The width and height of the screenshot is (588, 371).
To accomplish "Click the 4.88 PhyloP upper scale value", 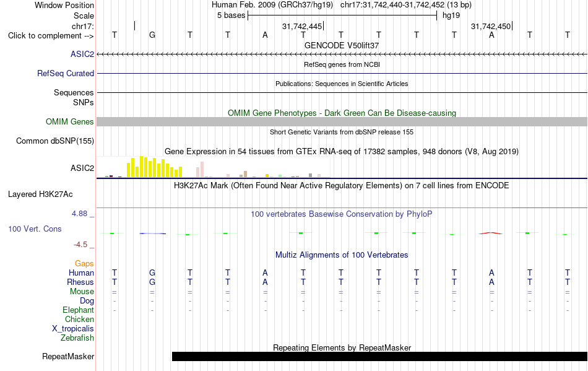I will point(79,214).
